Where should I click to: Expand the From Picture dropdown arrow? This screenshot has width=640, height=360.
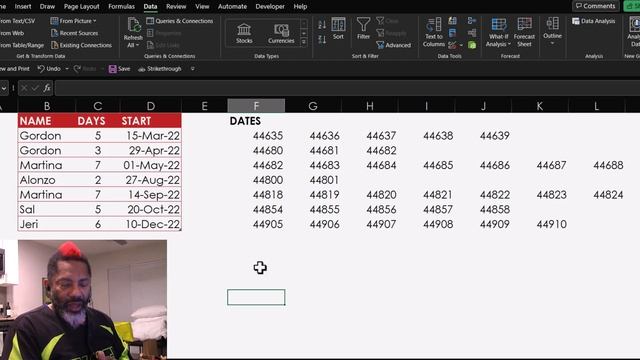tap(95, 21)
